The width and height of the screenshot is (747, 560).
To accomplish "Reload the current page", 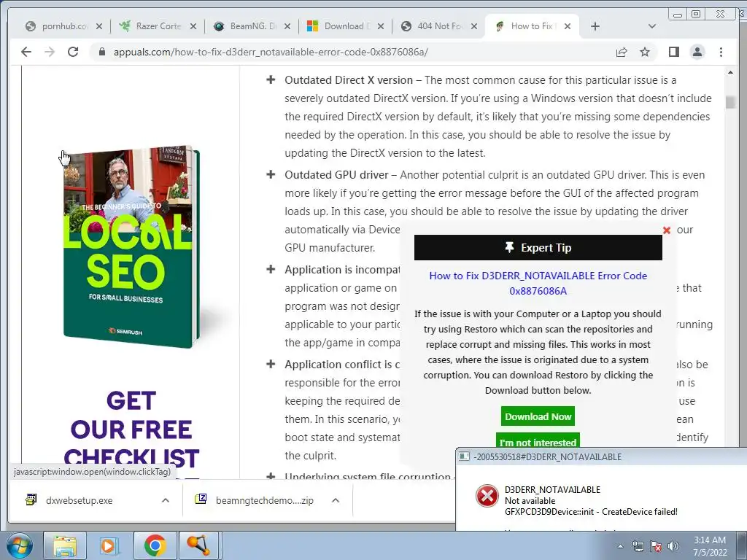I will point(73,52).
